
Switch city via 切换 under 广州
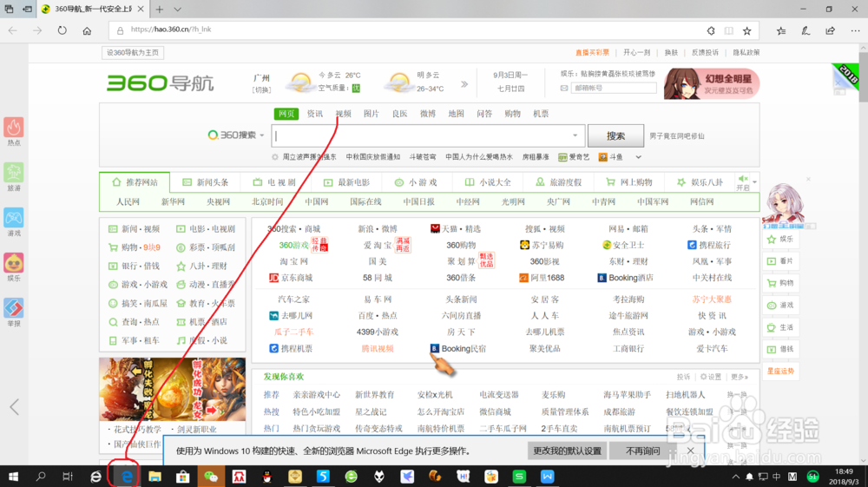[261, 90]
